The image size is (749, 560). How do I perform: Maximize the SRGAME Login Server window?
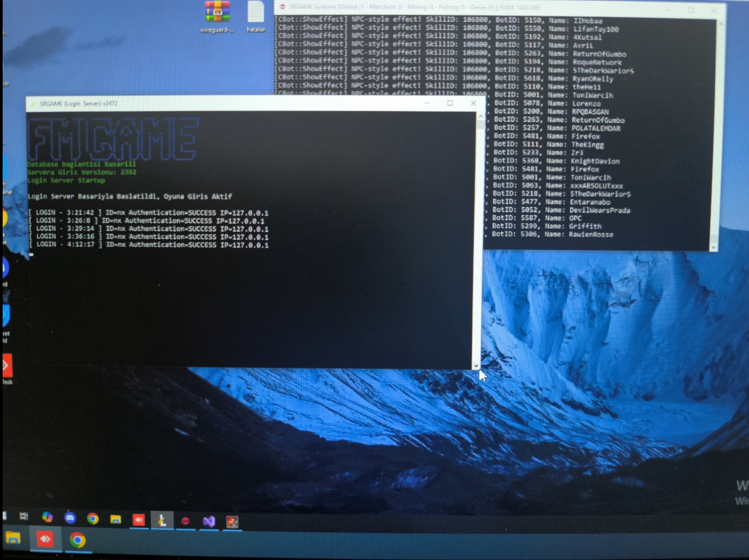pos(450,103)
